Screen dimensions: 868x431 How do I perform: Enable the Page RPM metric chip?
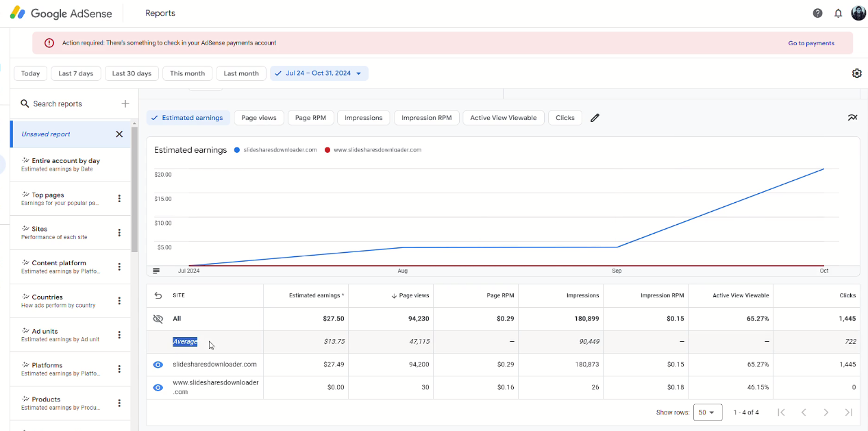pos(310,118)
